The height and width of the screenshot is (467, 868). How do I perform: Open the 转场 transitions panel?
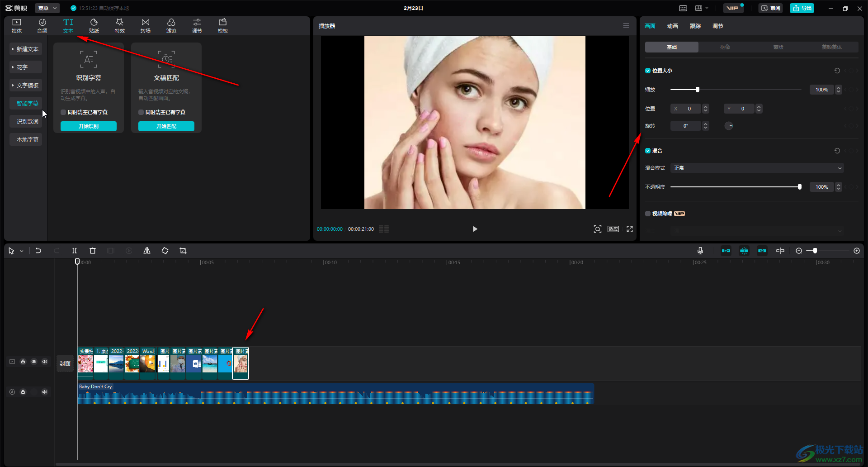tap(146, 26)
